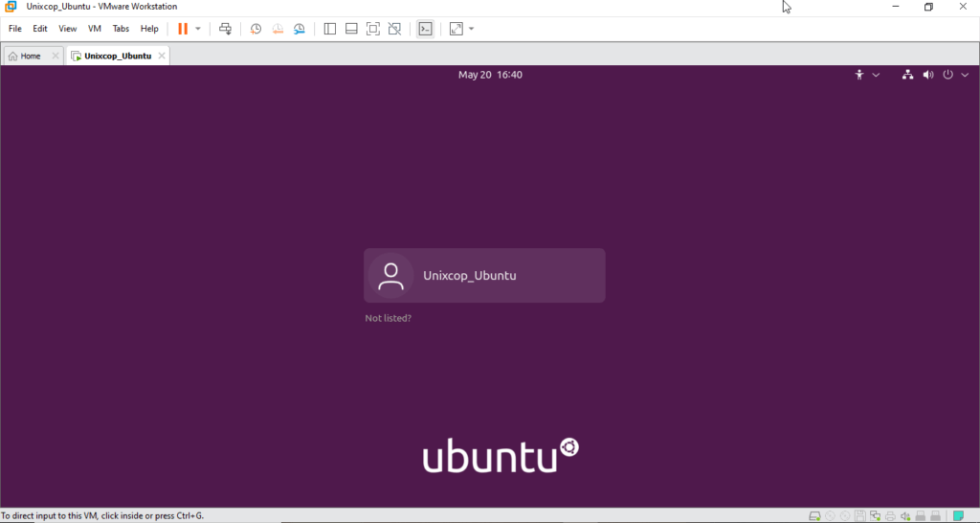The height and width of the screenshot is (523, 980).
Task: Click the user avatar icon
Action: (x=390, y=276)
